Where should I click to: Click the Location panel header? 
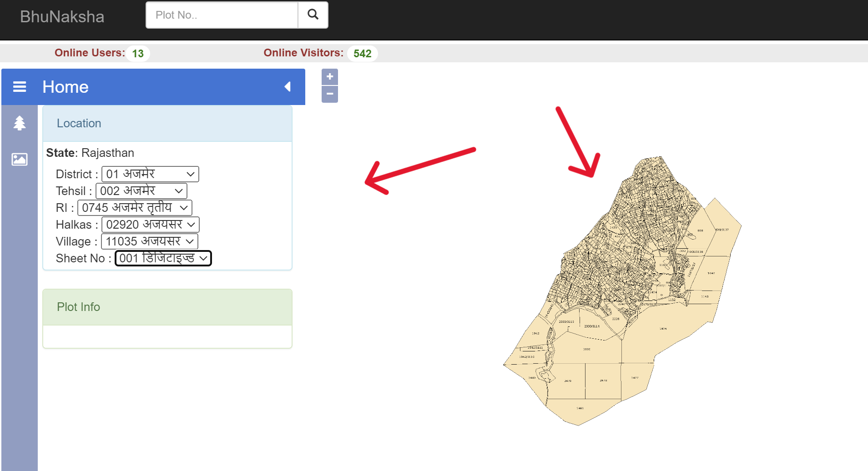[x=167, y=123]
